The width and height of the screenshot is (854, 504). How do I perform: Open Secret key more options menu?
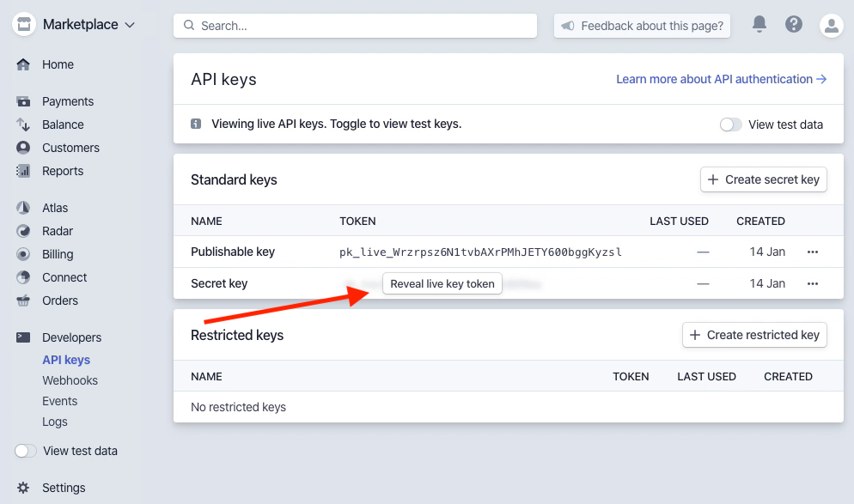(x=813, y=283)
